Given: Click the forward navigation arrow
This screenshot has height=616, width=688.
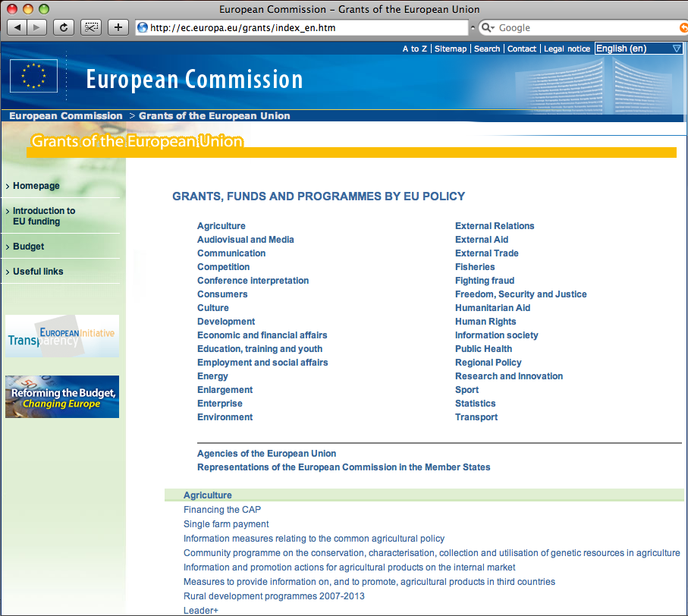Looking at the screenshot, I should click(x=36, y=27).
